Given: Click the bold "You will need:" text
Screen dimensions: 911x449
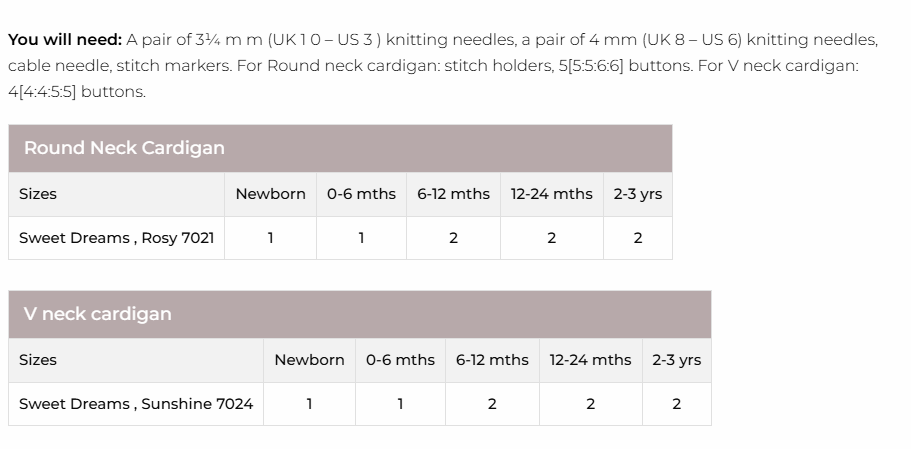Looking at the screenshot, I should (x=64, y=40).
